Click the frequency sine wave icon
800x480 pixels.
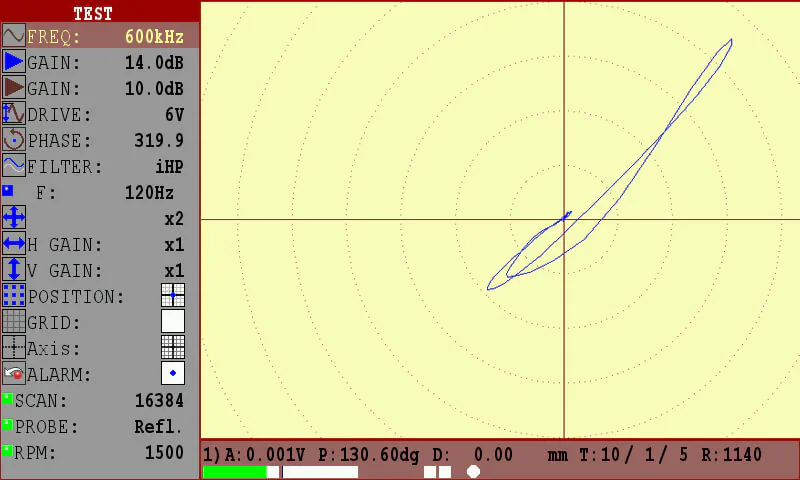[13, 36]
